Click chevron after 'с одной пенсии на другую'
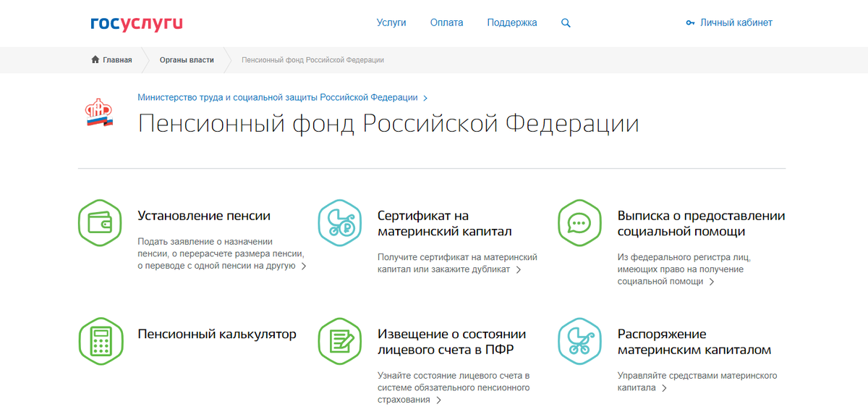 pos(304,266)
